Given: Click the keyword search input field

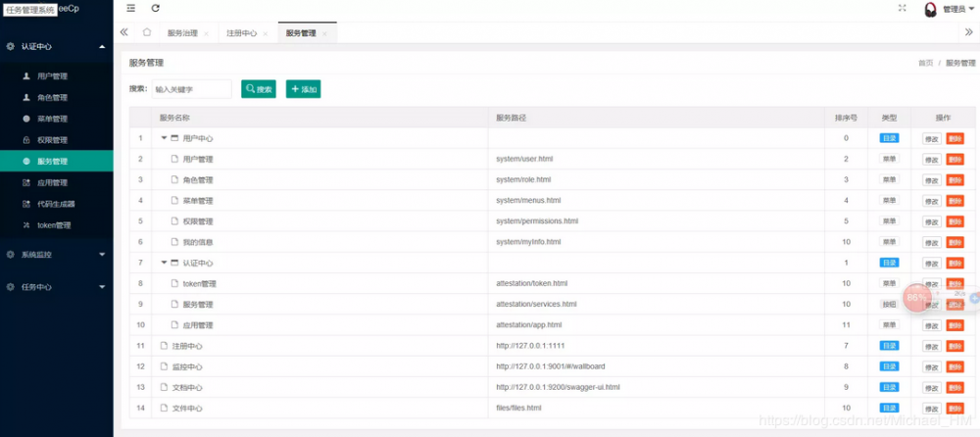Looking at the screenshot, I should point(191,89).
